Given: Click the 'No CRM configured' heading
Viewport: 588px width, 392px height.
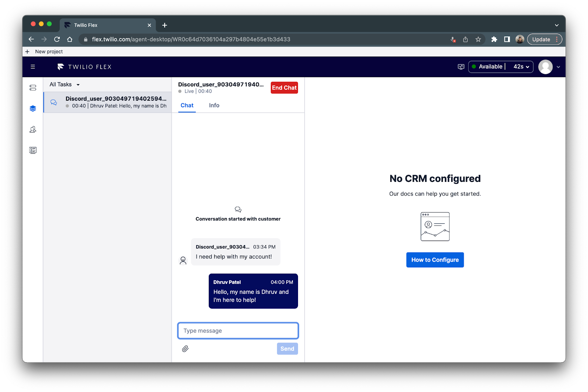Looking at the screenshot, I should coord(435,179).
